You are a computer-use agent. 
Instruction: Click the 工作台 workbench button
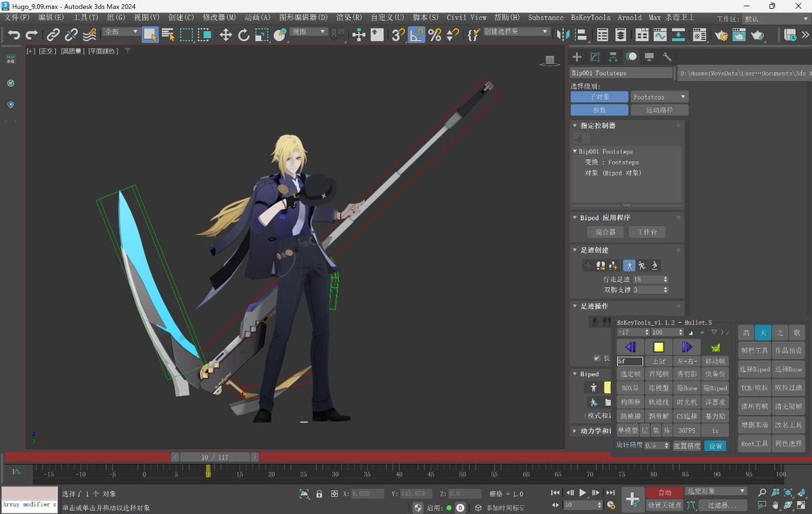(x=647, y=232)
